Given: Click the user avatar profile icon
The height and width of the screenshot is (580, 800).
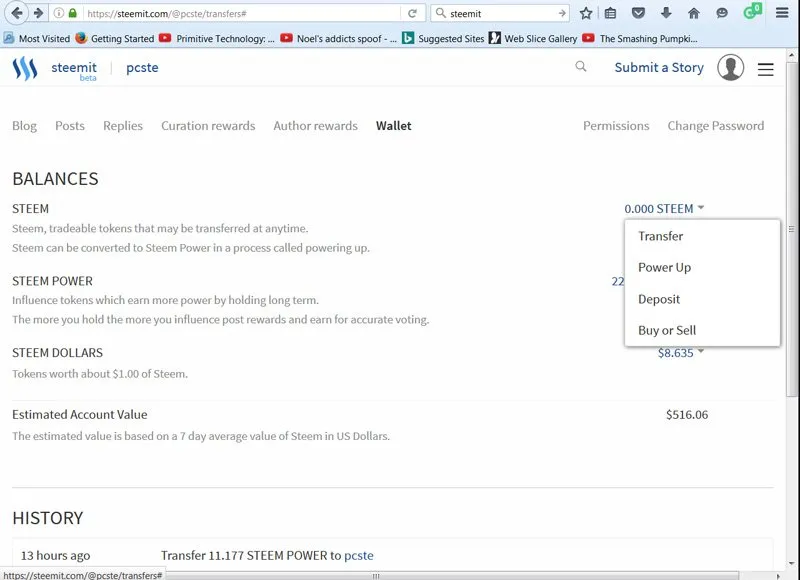Looking at the screenshot, I should pyautogui.click(x=731, y=67).
